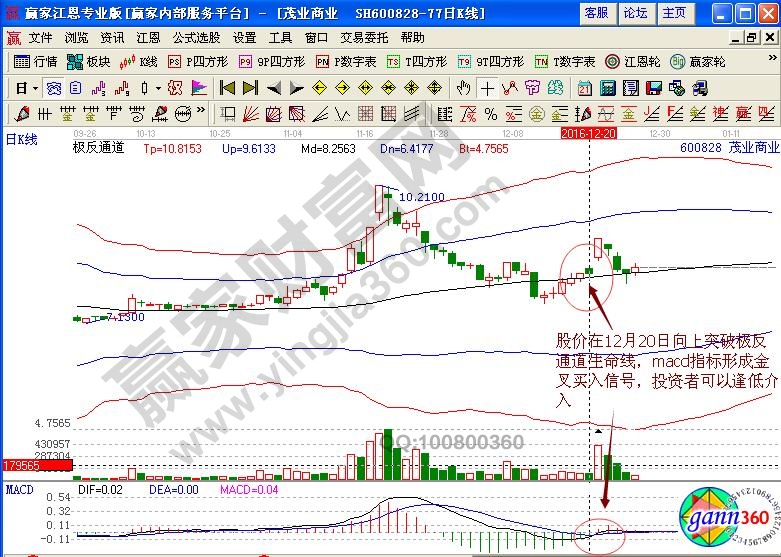
Task: Click the 论坛 forum button
Action: coord(636,13)
